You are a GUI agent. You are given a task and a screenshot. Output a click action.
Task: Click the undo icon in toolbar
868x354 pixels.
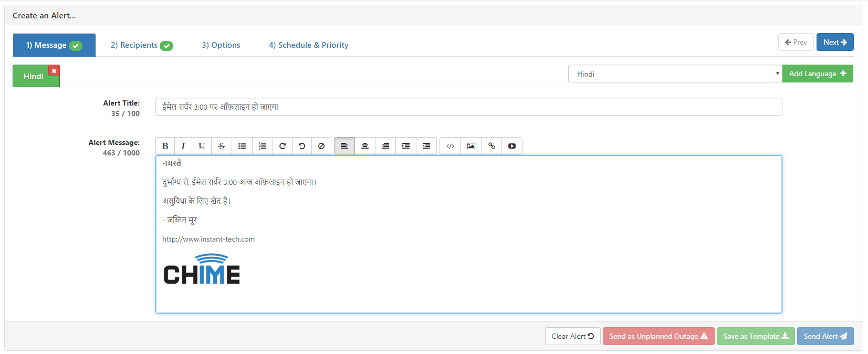[x=302, y=146]
